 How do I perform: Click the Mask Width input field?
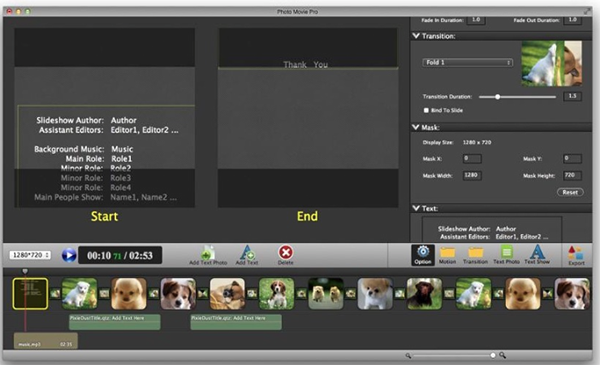click(472, 175)
